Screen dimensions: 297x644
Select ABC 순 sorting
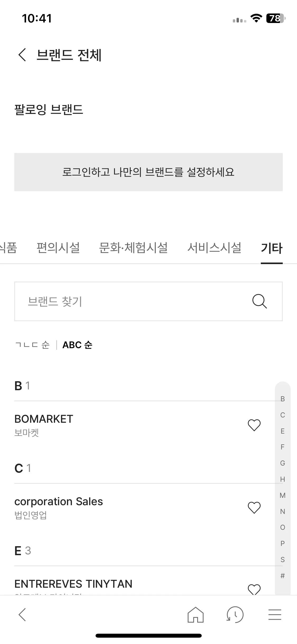point(77,345)
